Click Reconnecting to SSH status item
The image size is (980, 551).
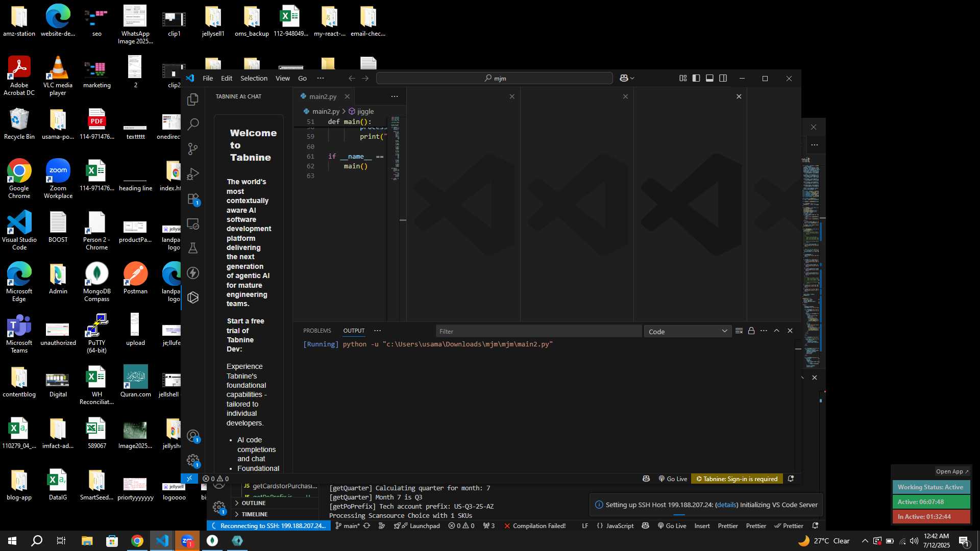point(268,525)
